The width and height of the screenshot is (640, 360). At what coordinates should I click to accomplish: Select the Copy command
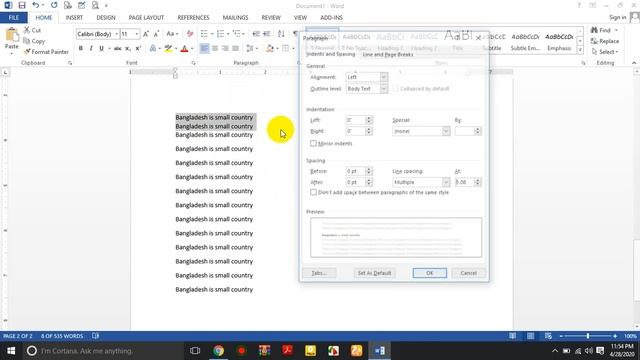coord(34,41)
